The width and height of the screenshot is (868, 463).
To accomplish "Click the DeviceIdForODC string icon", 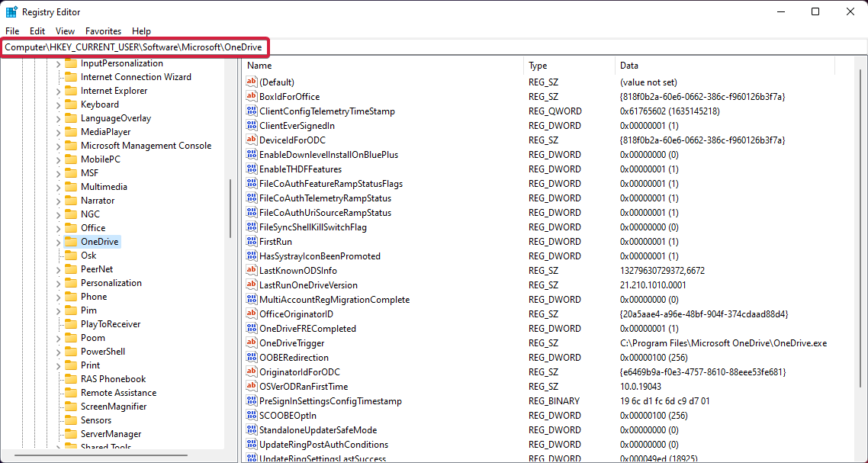I will tap(252, 140).
